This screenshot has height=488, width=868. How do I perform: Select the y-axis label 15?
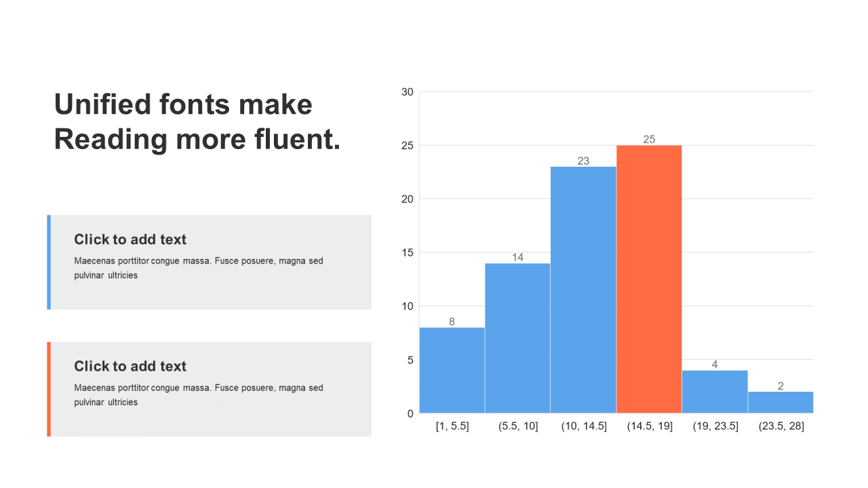(x=407, y=253)
